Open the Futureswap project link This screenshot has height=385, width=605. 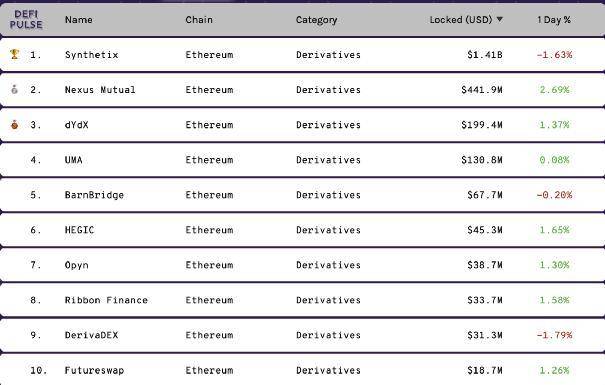click(94, 370)
